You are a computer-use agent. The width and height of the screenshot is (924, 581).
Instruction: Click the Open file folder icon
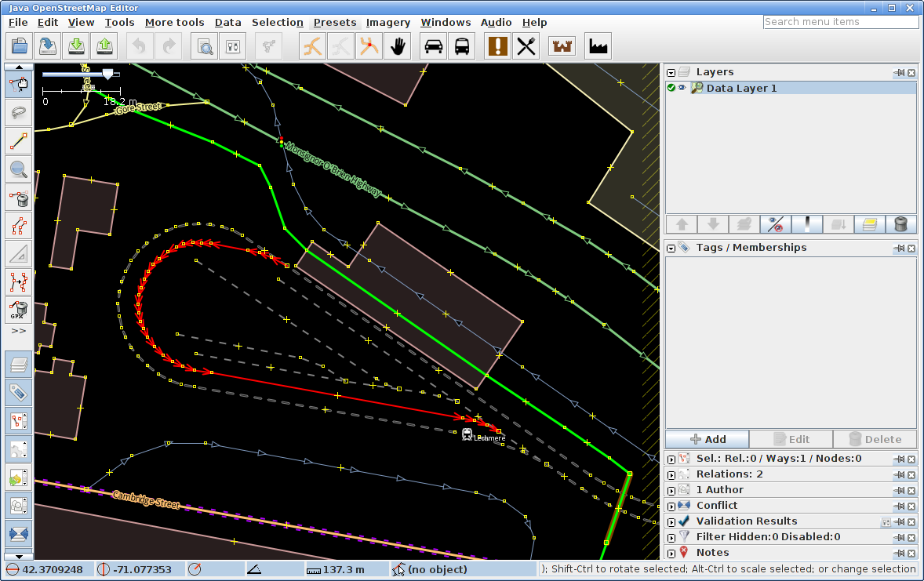(20, 47)
